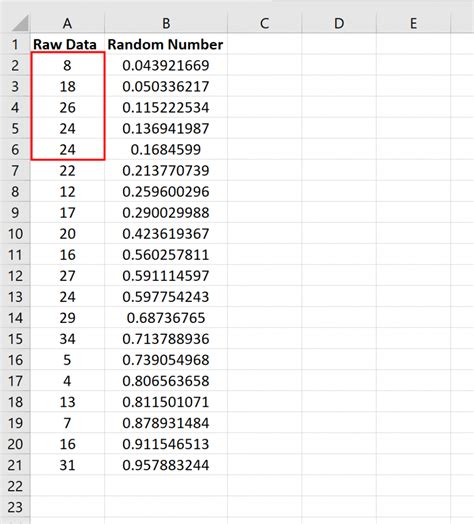474x524 pixels.
Task: Click cell with 0.739054968
Action: tap(166, 360)
